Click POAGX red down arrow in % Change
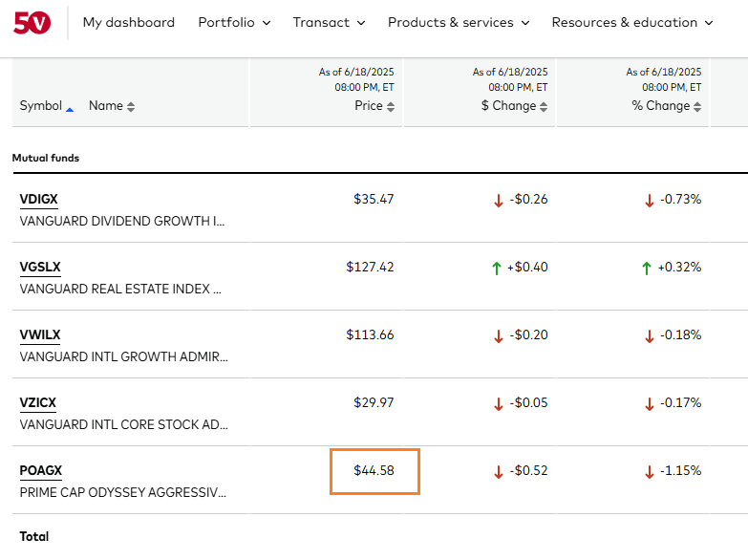The width and height of the screenshot is (748, 560). (650, 472)
